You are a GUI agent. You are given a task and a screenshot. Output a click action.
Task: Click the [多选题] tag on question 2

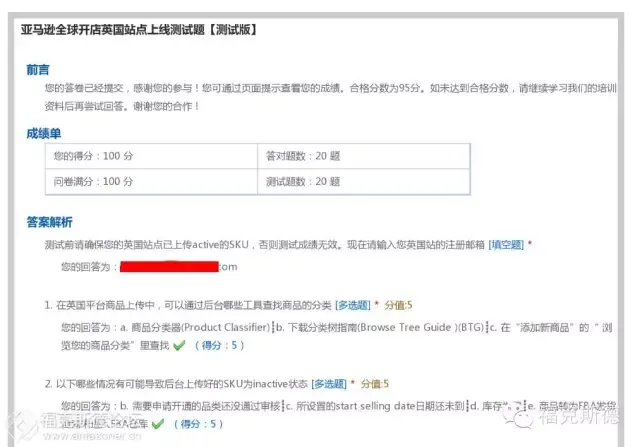329,384
